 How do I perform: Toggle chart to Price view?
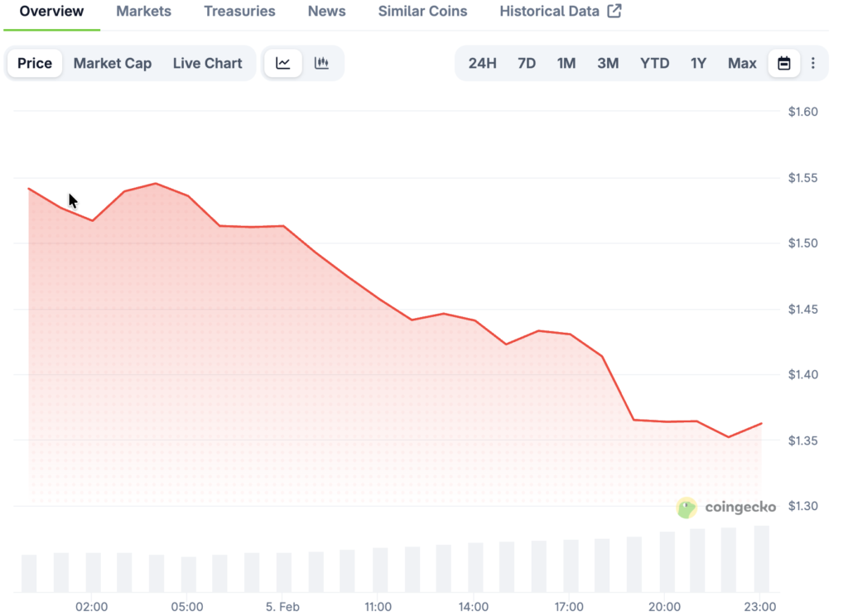(35, 64)
